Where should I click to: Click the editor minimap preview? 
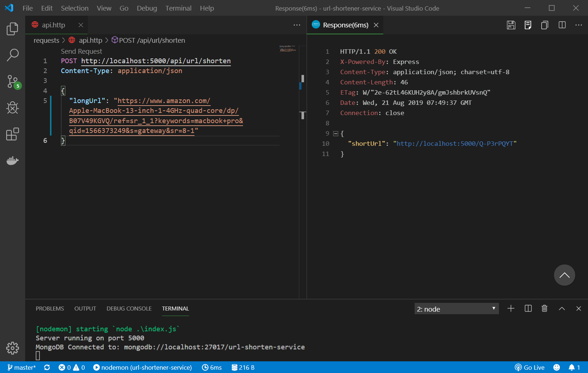click(x=288, y=49)
